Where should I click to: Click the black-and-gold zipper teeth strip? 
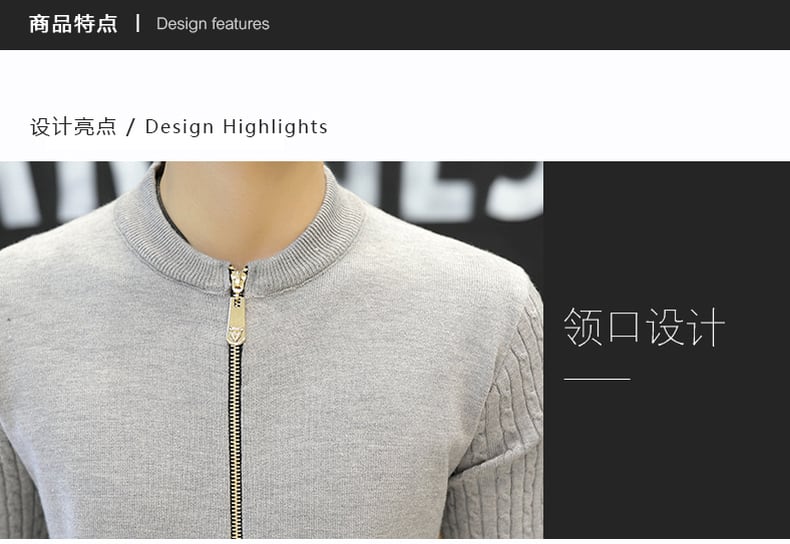click(235, 441)
